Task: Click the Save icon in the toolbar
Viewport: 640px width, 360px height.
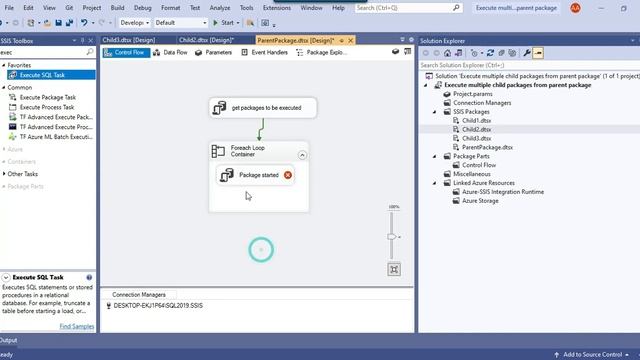Action: click(58, 23)
